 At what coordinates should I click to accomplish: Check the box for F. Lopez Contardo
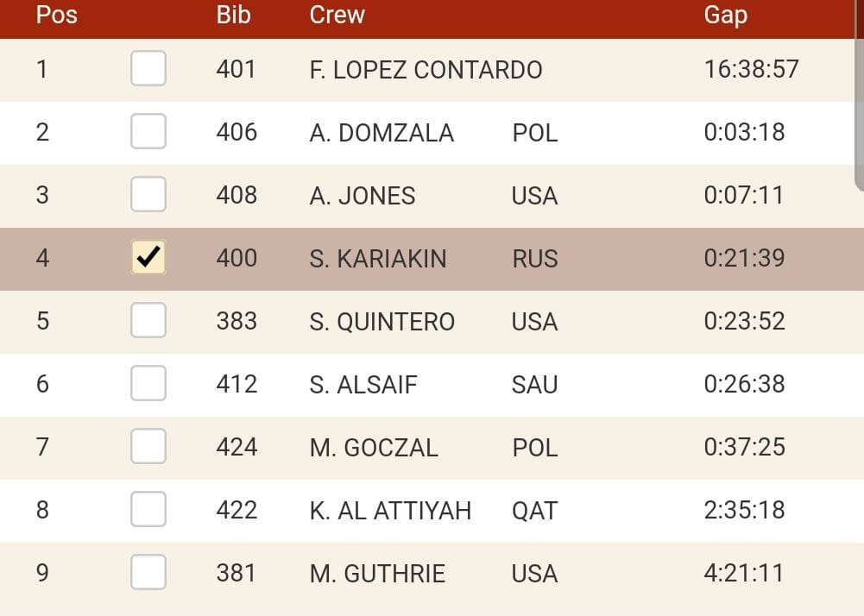click(148, 68)
